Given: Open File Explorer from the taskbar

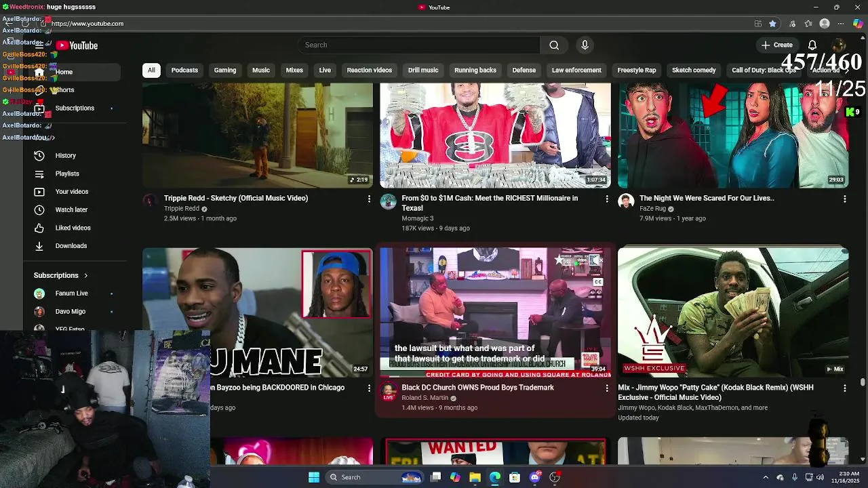Looking at the screenshot, I should (x=475, y=477).
